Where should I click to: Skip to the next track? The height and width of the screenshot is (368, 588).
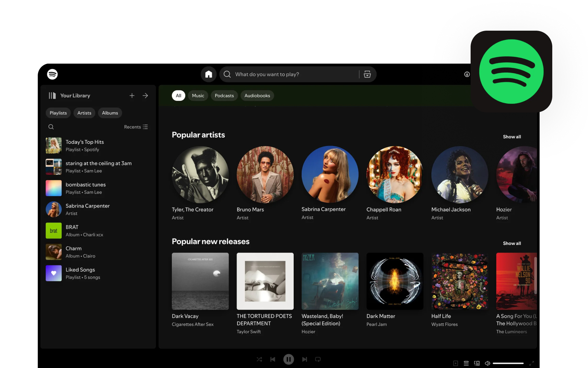[305, 359]
